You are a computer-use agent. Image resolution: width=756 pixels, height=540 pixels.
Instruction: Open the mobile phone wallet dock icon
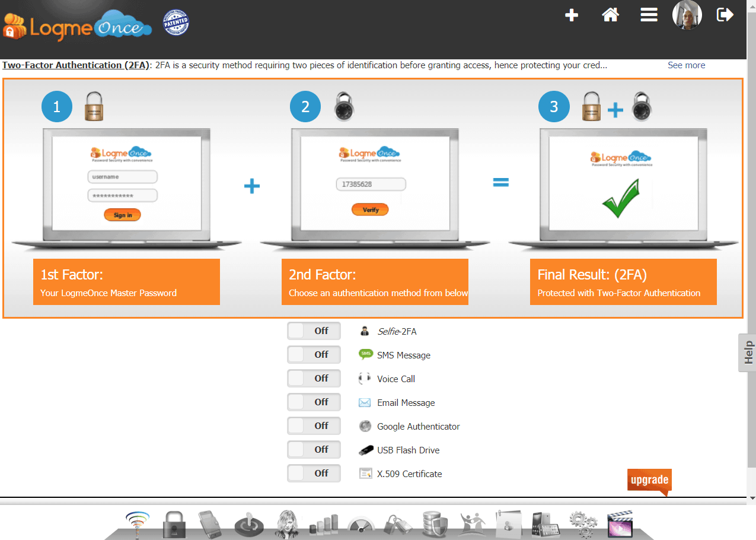point(209,525)
